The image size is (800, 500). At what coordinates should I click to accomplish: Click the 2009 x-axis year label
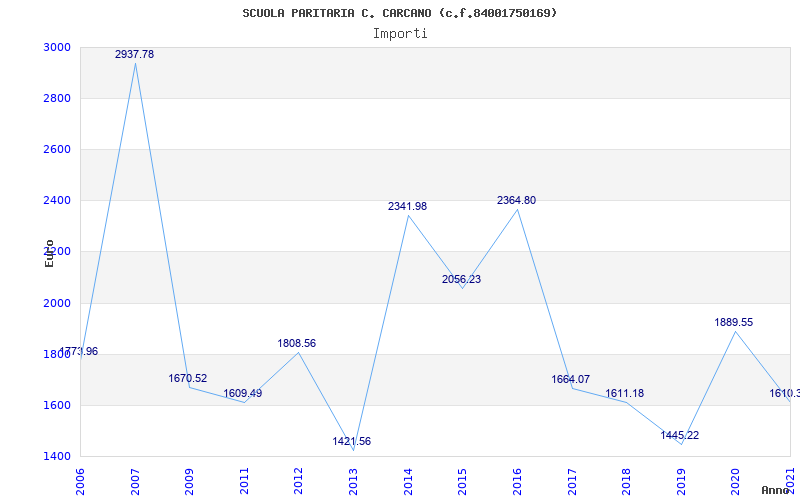point(190,481)
